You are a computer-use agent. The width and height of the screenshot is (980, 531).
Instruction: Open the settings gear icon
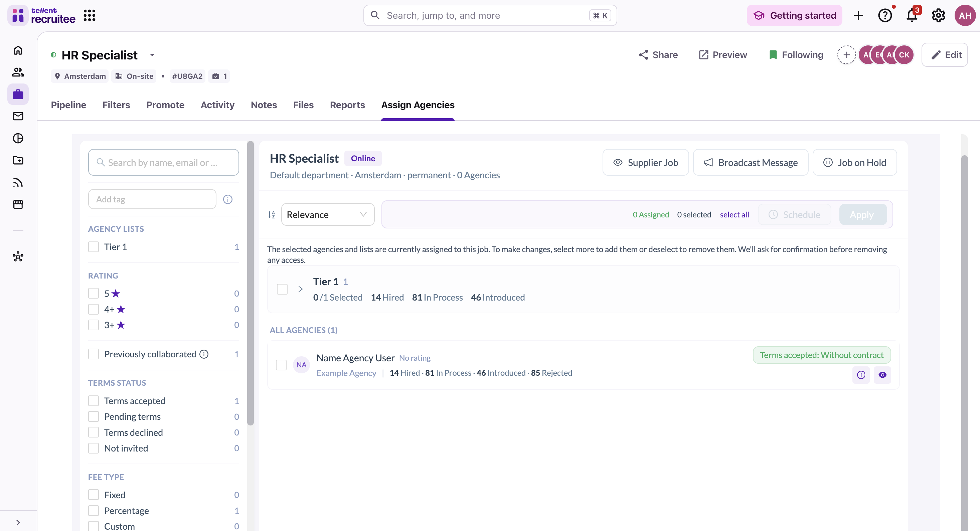point(939,16)
